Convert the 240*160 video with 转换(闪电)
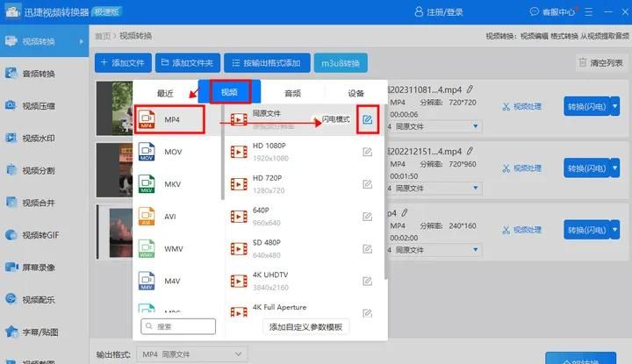The image size is (632, 364). (x=587, y=230)
